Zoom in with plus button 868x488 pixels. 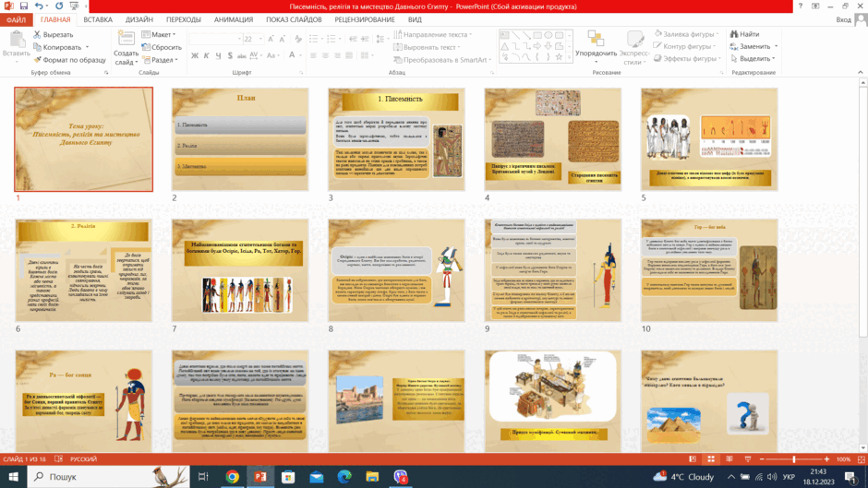point(827,459)
